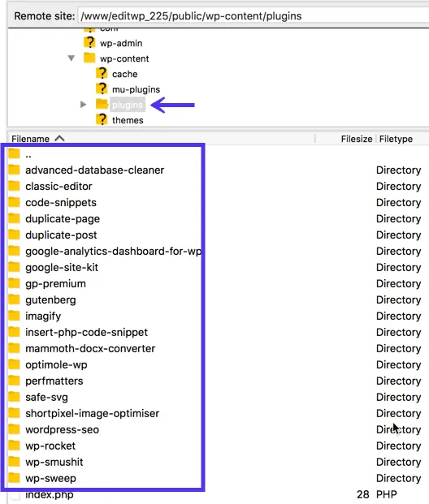Click the cache question-mark folder icon
This screenshot has height=504, width=429.
(102, 73)
